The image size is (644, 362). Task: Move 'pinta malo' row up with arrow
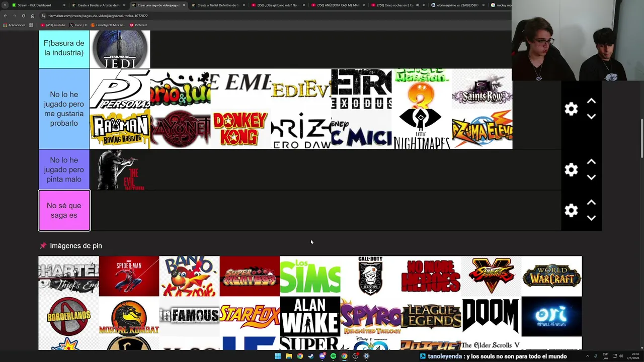tap(591, 162)
